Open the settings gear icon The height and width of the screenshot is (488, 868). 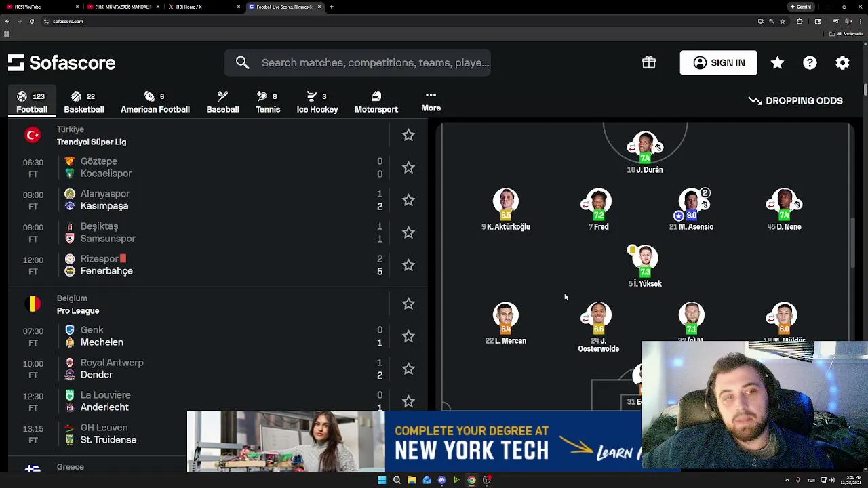(842, 62)
